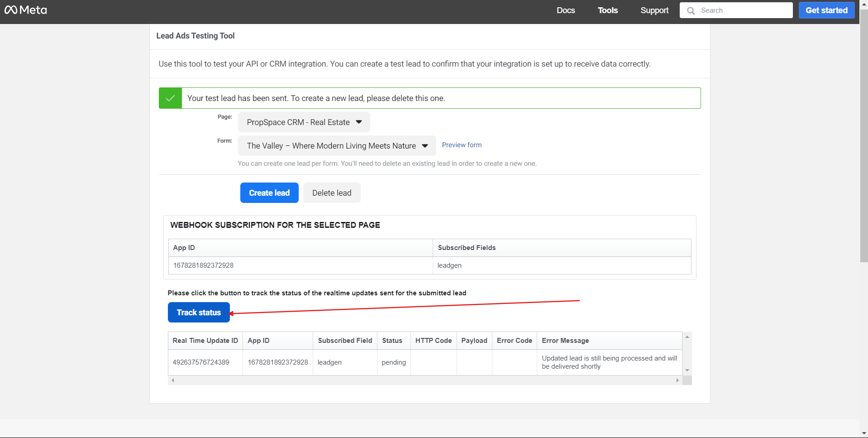Click Payload column header

click(x=474, y=341)
